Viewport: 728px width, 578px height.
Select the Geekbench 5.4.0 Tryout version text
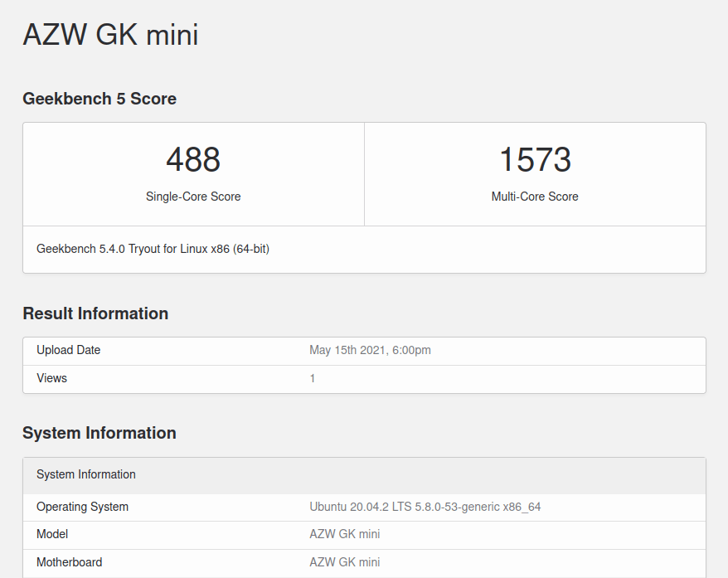153,249
